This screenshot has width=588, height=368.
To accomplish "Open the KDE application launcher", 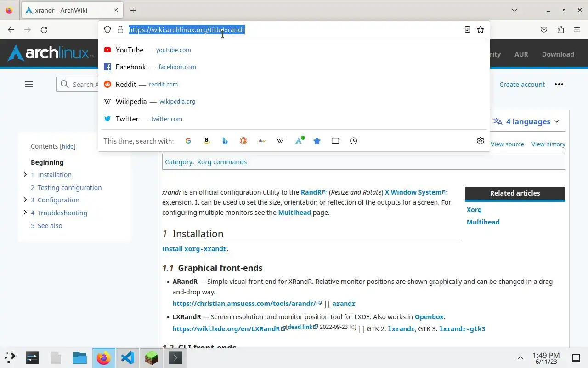I will coord(10,357).
